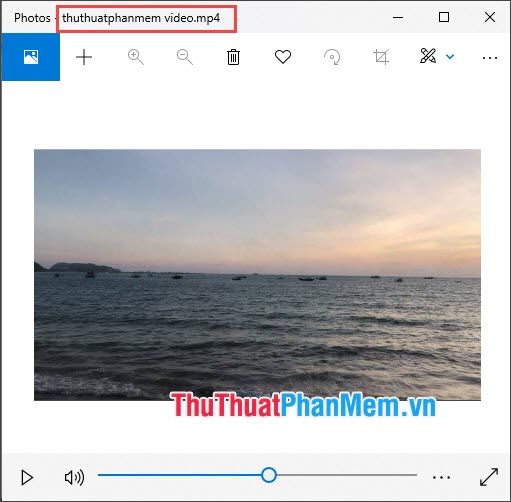Viewport: 511px width, 502px height.
Task: Click the thuthuatphanmem video.mp4 title text
Action: coord(141,18)
